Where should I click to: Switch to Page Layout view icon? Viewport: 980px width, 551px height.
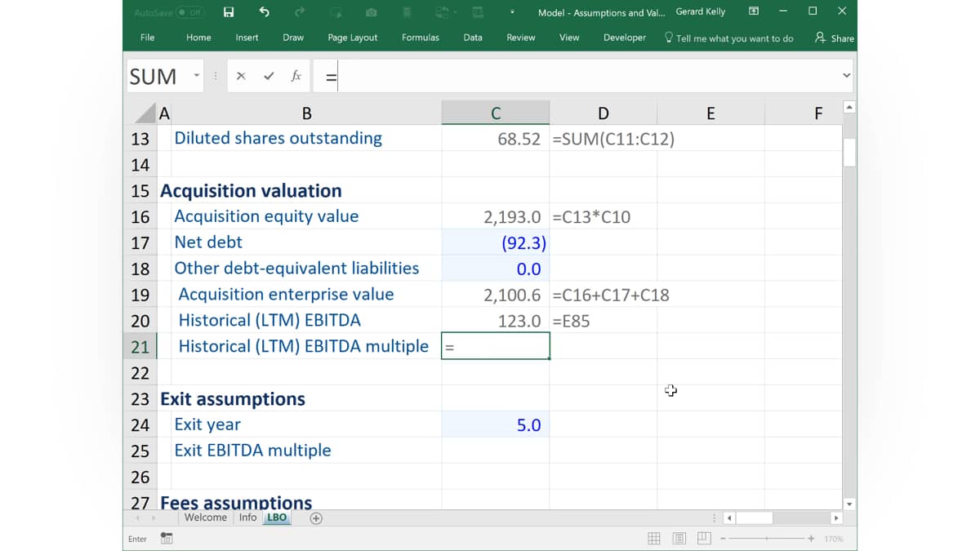click(x=679, y=539)
